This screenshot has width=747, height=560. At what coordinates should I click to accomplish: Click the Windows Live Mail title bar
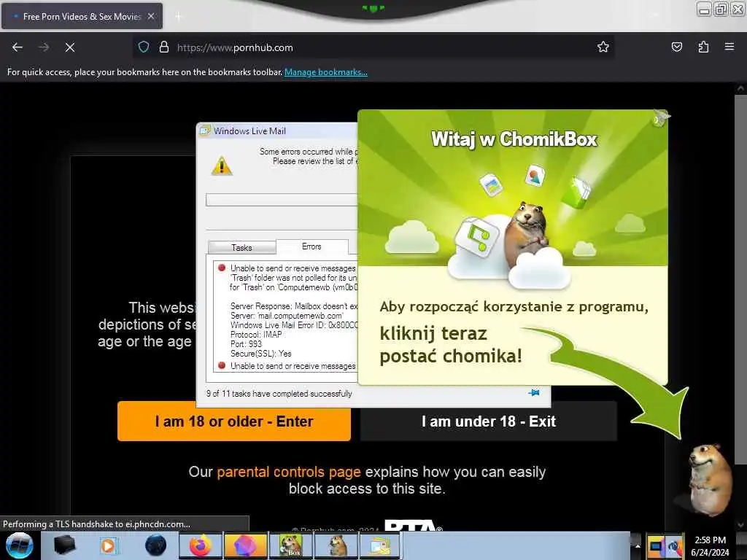[277, 131]
